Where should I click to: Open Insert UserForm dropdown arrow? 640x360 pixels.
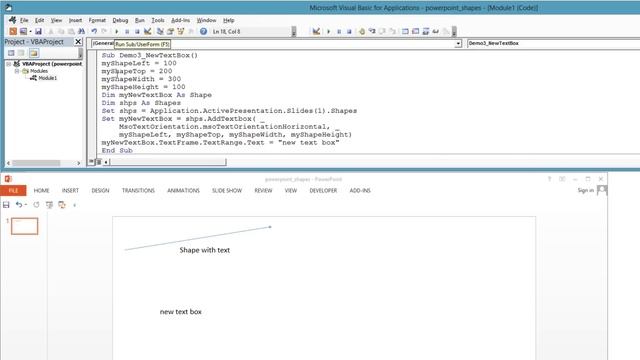30,31
